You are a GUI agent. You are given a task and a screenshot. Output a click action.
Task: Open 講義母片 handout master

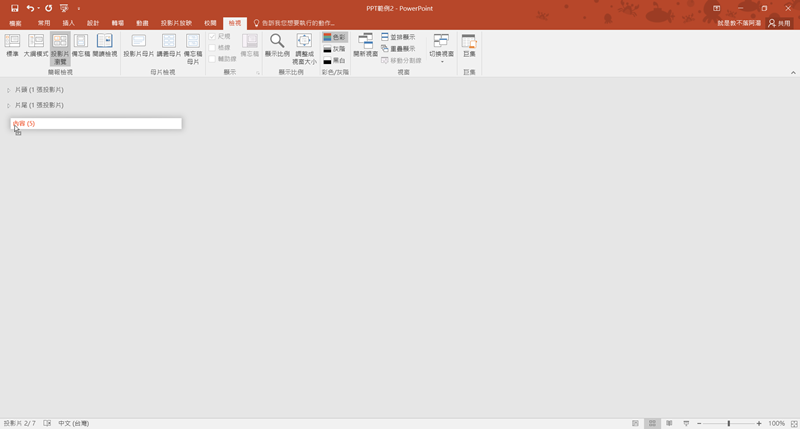point(169,45)
